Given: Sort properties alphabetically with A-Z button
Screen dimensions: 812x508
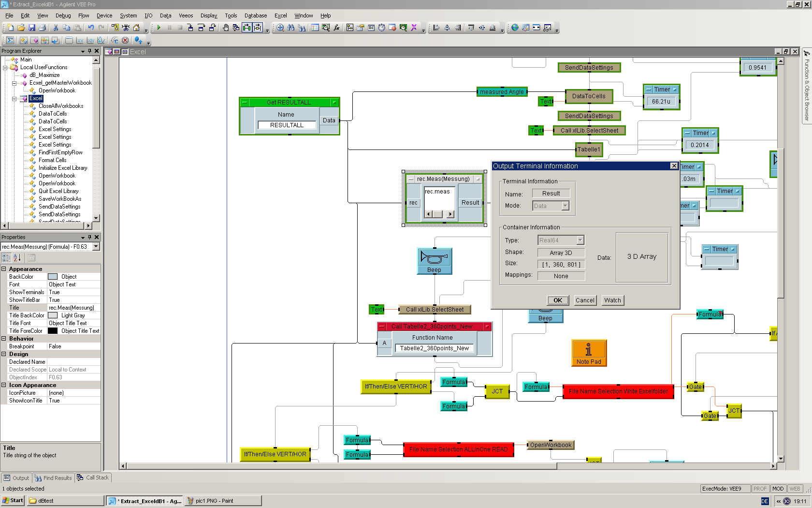Looking at the screenshot, I should click(x=17, y=258).
